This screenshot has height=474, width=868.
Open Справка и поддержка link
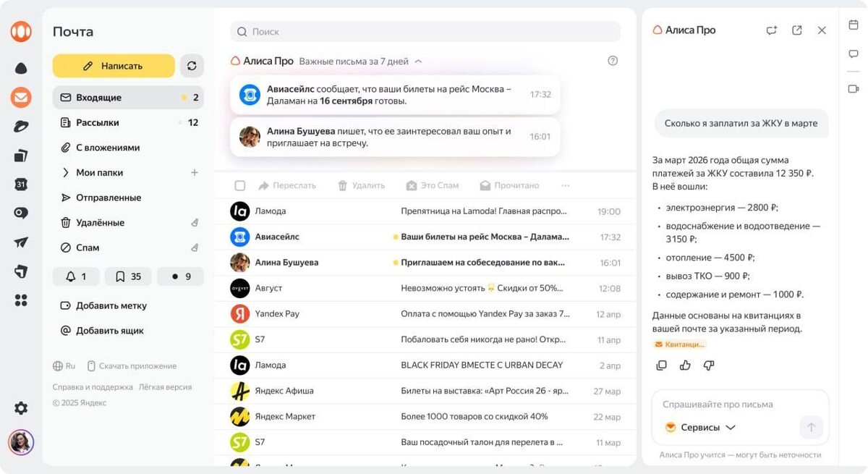tap(93, 387)
